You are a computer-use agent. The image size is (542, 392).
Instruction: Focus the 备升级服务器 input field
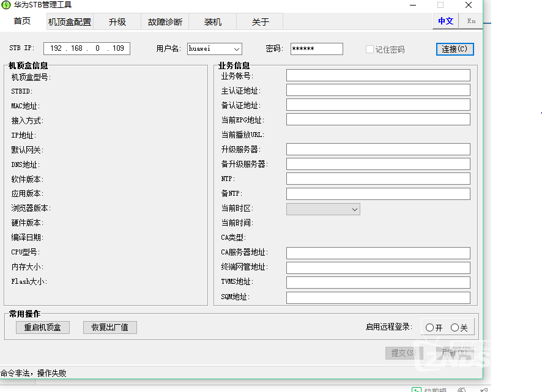[x=378, y=164]
